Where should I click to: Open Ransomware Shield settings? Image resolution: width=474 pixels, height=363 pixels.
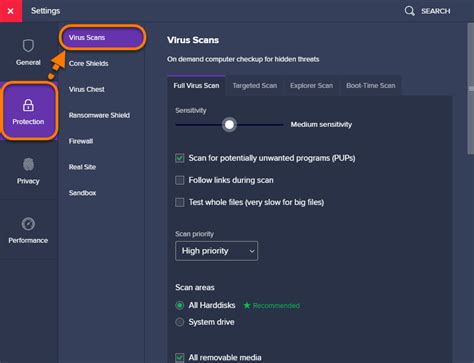tap(99, 115)
